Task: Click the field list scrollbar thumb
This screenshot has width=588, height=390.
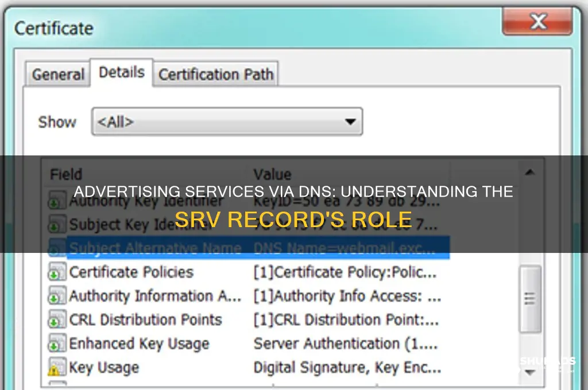Action: [530, 299]
